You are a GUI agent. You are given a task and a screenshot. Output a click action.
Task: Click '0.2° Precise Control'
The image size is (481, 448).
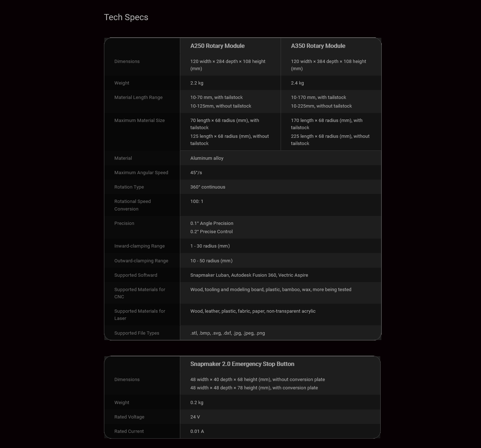(212, 232)
